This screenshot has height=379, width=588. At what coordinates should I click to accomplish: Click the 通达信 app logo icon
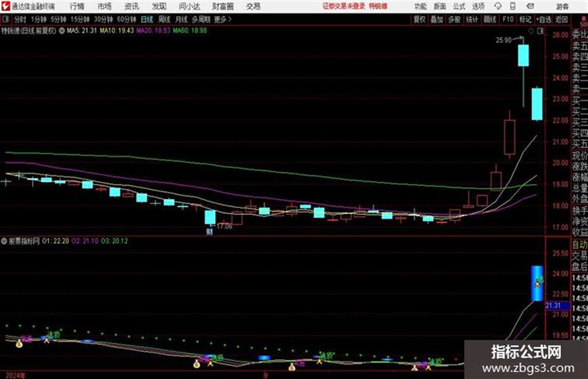point(5,6)
